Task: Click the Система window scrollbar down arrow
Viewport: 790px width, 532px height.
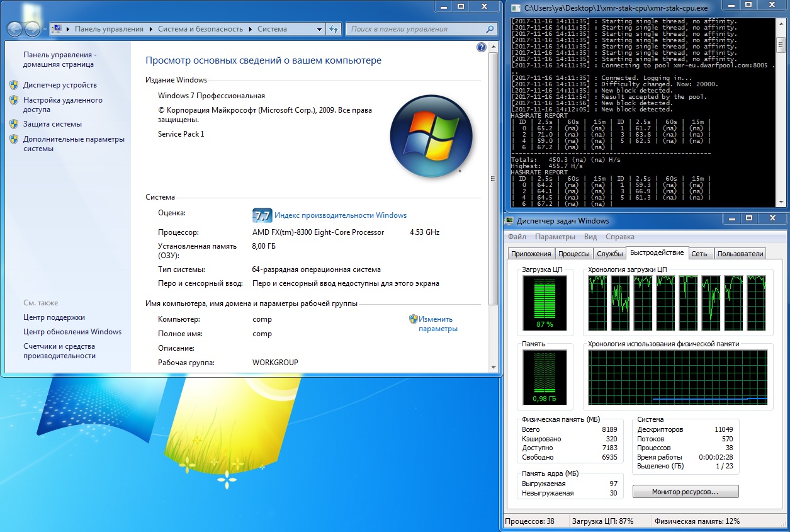Action: click(x=493, y=367)
